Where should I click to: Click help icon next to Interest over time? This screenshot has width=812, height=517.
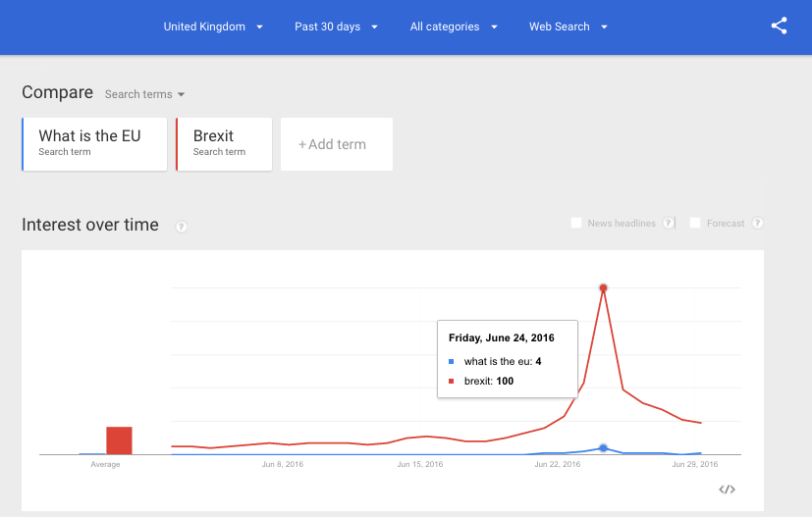click(x=181, y=227)
